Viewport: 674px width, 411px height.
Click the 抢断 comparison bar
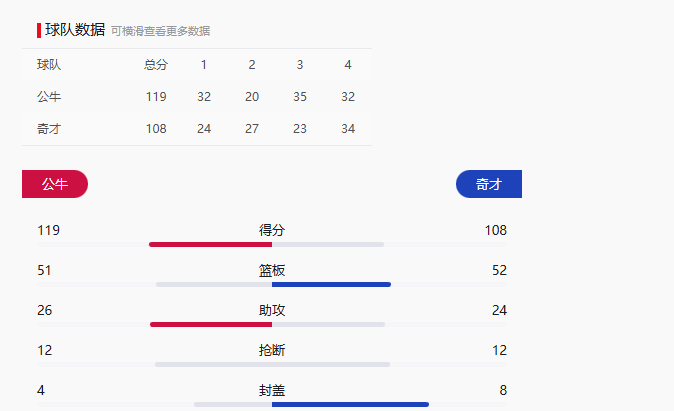click(272, 364)
